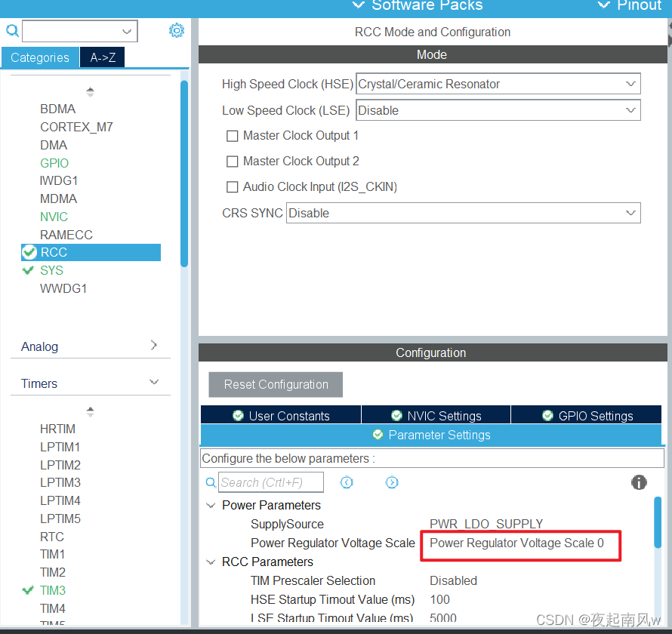672x634 pixels.
Task: Enable Master Clock Output 2
Action: point(232,162)
